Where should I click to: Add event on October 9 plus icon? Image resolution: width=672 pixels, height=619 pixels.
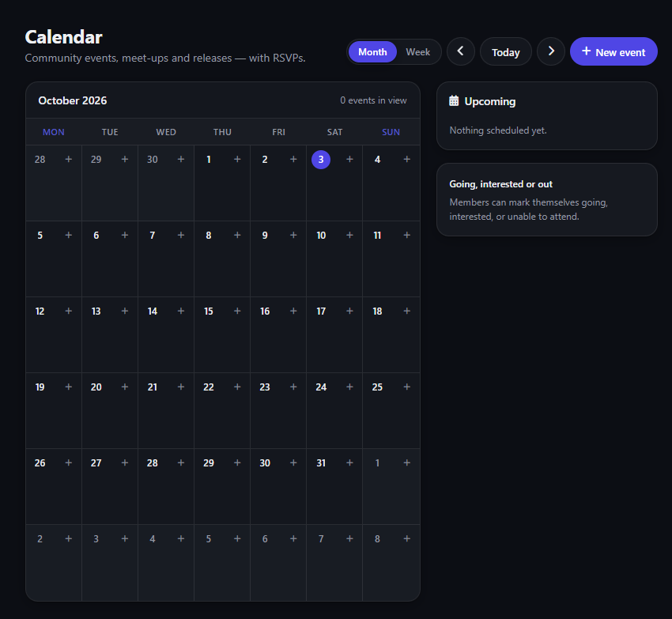[x=293, y=235]
